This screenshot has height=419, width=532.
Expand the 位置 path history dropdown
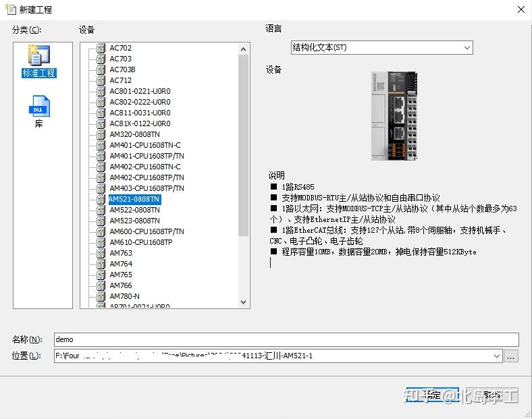coord(497,356)
